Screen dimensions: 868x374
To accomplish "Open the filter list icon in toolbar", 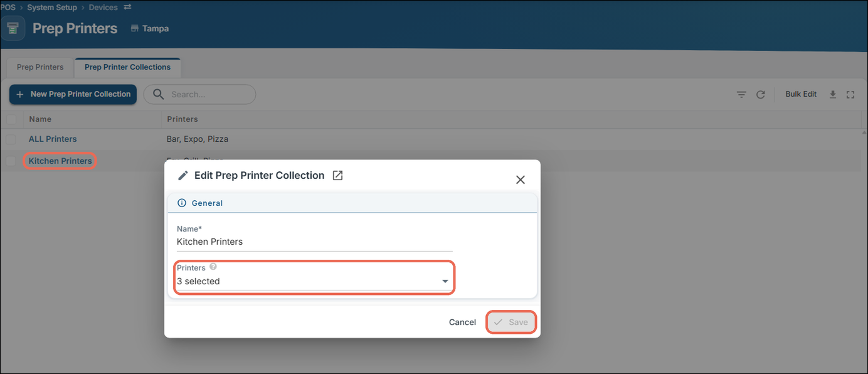I will (741, 95).
